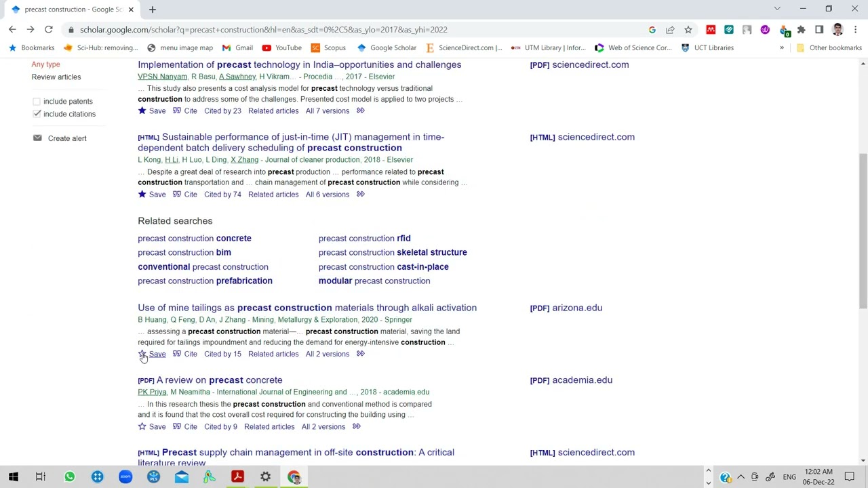
Task: Open Cited by 74 link
Action: tap(222, 195)
